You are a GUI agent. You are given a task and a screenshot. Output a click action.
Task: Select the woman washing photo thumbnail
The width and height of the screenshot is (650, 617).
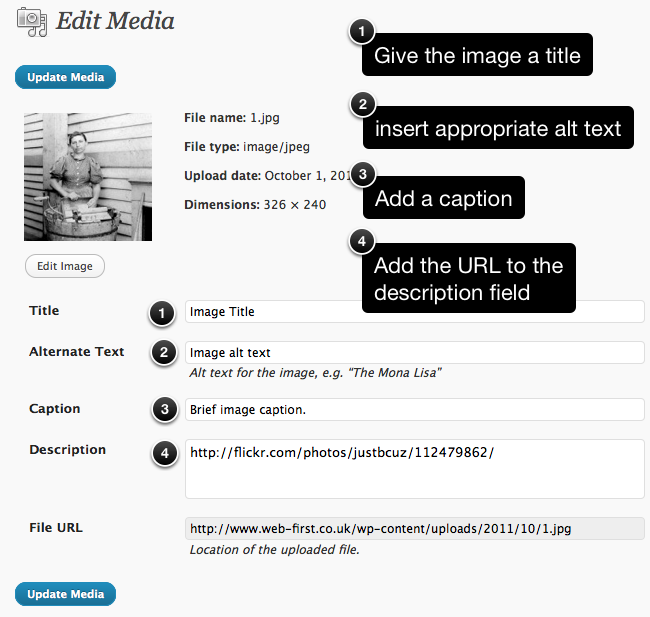[88, 177]
